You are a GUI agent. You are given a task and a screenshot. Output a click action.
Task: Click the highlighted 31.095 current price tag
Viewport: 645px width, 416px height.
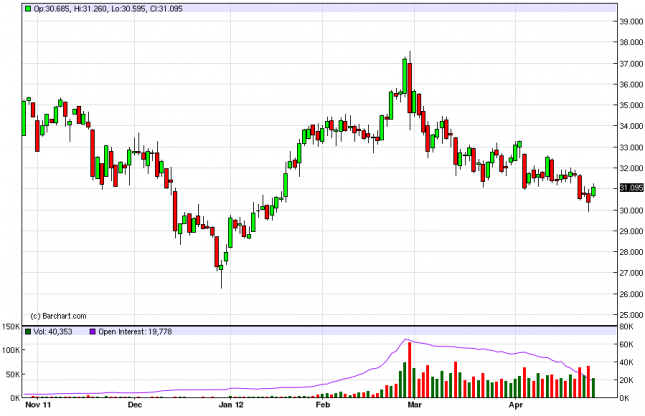631,188
